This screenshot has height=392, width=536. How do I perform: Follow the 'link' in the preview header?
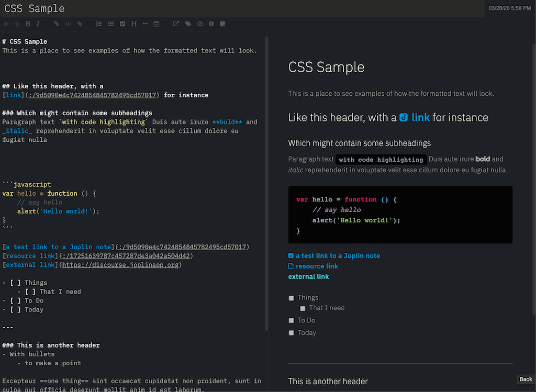[420, 118]
